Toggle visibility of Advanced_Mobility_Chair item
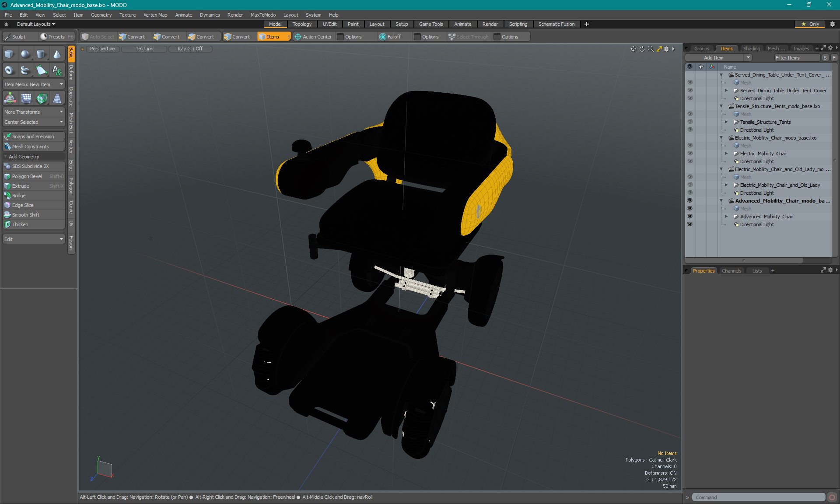 pos(690,217)
